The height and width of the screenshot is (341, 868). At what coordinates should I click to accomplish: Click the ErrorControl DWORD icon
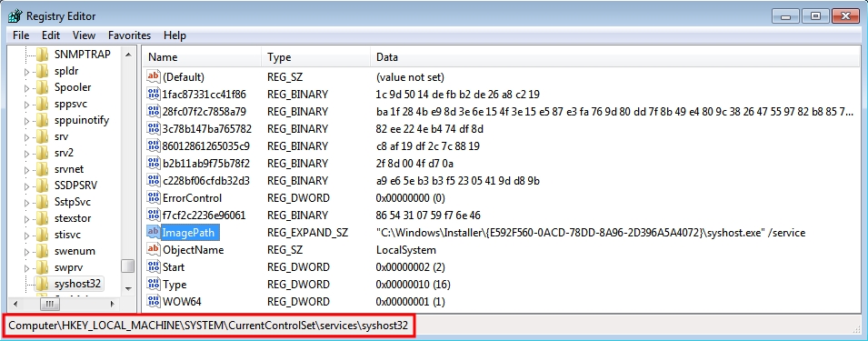coord(154,197)
